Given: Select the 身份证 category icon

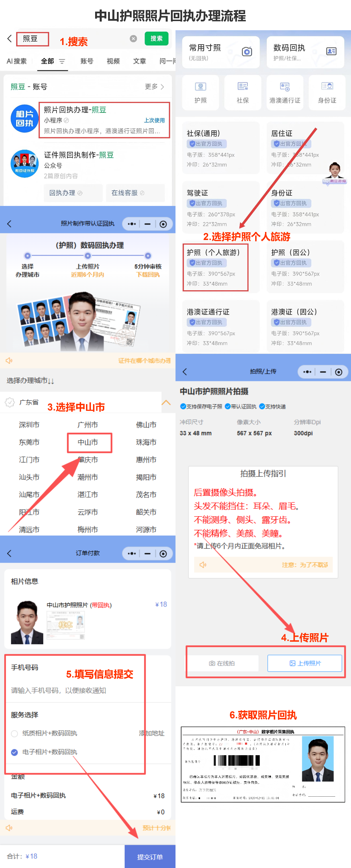Looking at the screenshot, I should (327, 92).
